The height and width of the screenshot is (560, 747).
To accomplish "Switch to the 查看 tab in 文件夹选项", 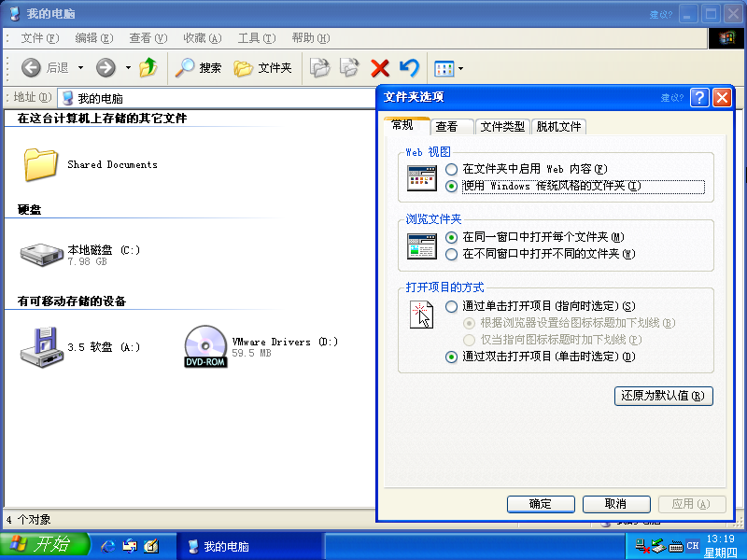I will click(x=452, y=127).
